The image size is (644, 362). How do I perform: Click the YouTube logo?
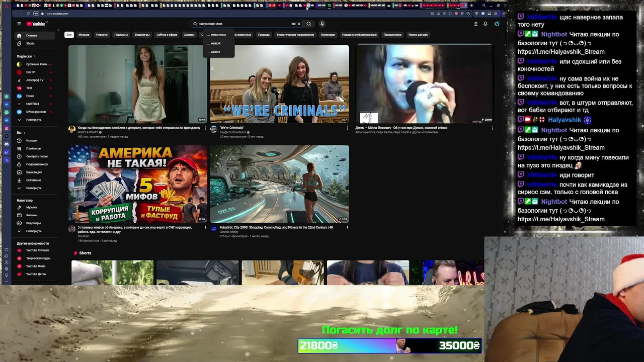pyautogui.click(x=36, y=24)
